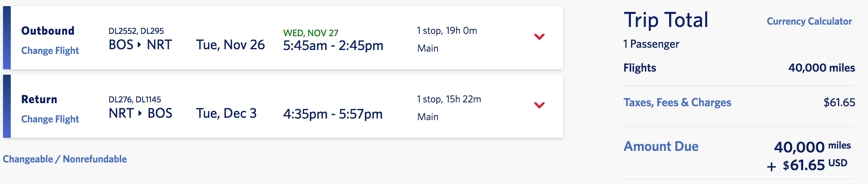
Task: Click the arrow icon between NRT and BOS
Action: click(x=140, y=113)
